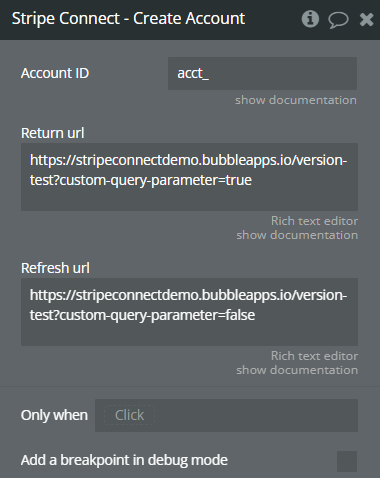Close the Create Account panel
The width and height of the screenshot is (380, 478).
tap(366, 20)
